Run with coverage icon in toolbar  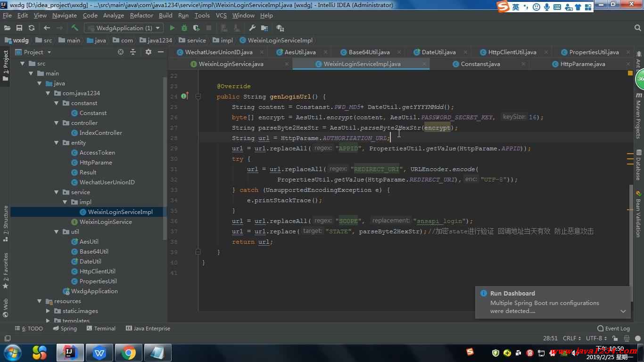197,28
